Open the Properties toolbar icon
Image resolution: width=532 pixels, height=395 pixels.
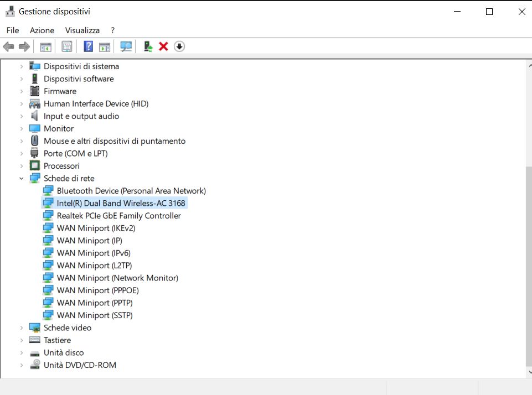pyautogui.click(x=67, y=46)
